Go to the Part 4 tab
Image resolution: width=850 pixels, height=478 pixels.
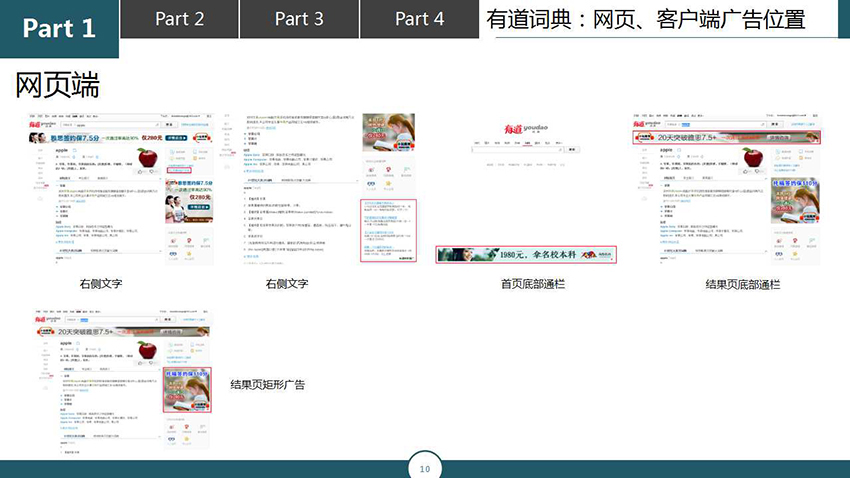pyautogui.click(x=420, y=19)
